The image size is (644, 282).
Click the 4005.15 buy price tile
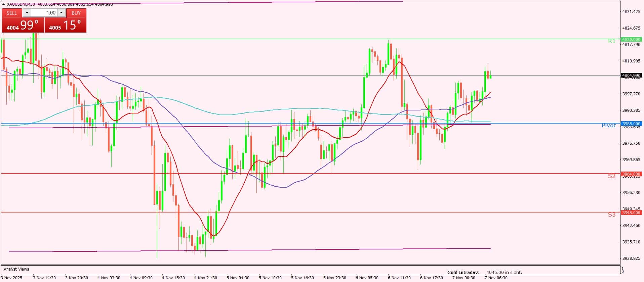click(66, 25)
